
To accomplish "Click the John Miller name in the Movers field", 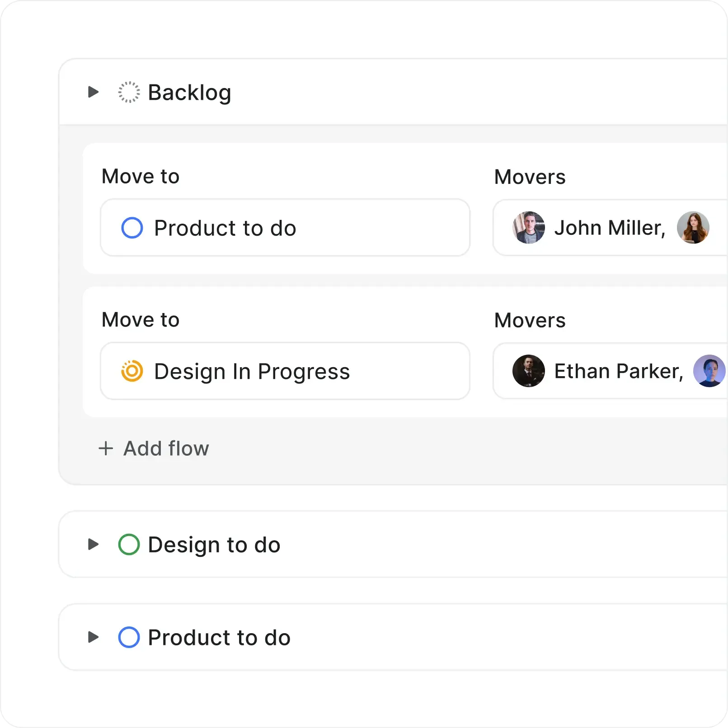I will click(x=609, y=228).
